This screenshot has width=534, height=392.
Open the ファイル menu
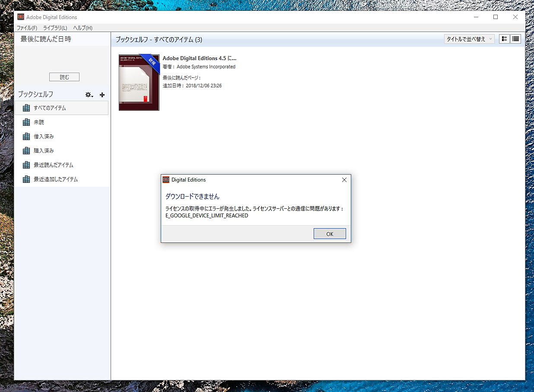pyautogui.click(x=26, y=28)
